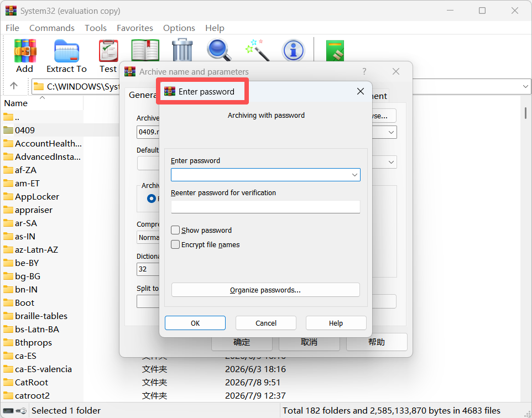Screen dimensions: 532x418
Task: Open the Tools menu
Action: click(x=96, y=28)
